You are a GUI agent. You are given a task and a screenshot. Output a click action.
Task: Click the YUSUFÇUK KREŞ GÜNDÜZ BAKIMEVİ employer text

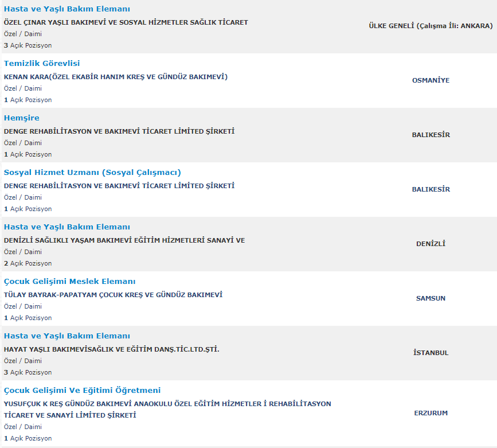[167, 404]
